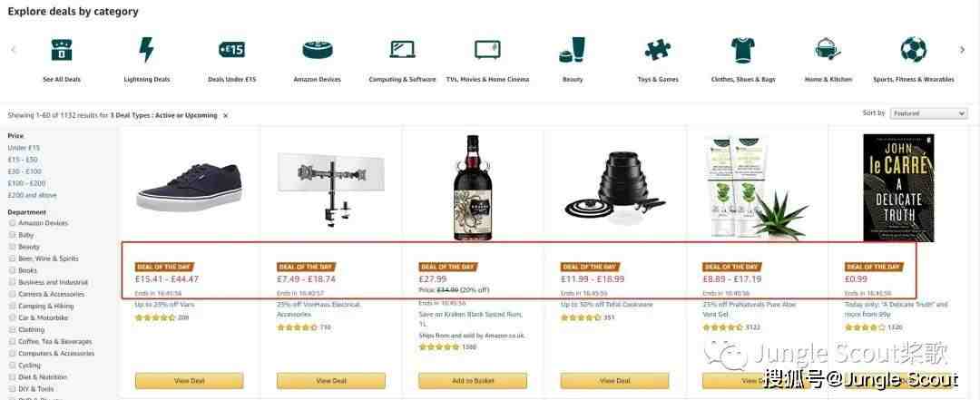Show next categories with the right arrow
The image size is (980, 400).
963,50
